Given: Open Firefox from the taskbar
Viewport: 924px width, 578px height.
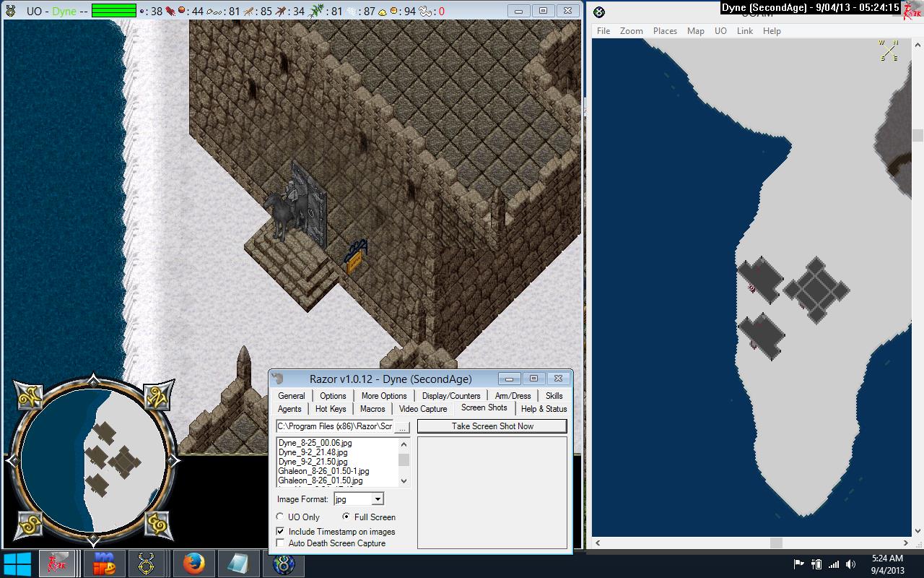Looking at the screenshot, I should click(193, 564).
